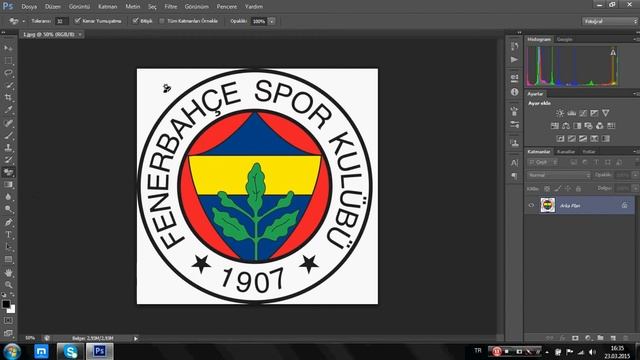Click the zoom percentage field in status bar

[x=30, y=338]
